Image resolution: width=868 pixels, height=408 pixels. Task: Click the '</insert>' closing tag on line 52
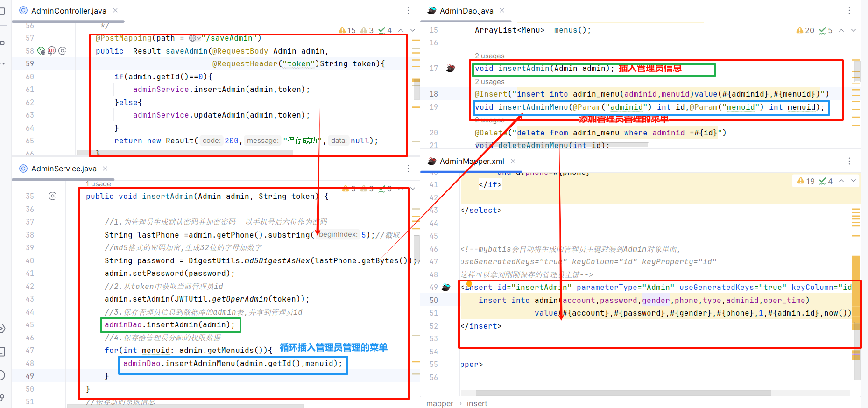click(x=481, y=326)
